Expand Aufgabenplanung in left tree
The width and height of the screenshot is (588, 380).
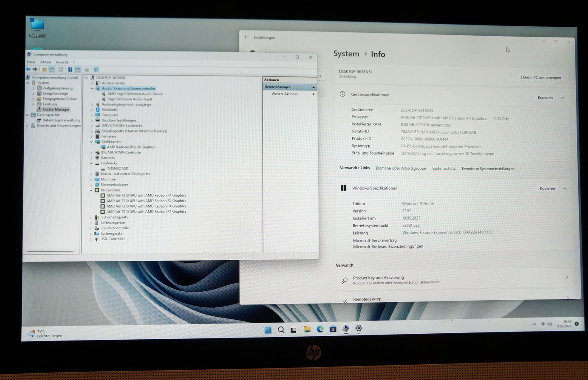(x=34, y=88)
